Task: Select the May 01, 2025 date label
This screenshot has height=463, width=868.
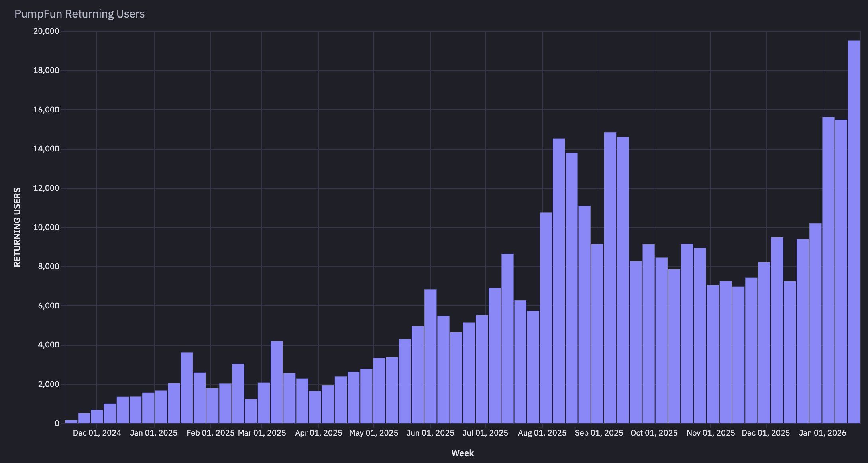Action: [x=373, y=433]
